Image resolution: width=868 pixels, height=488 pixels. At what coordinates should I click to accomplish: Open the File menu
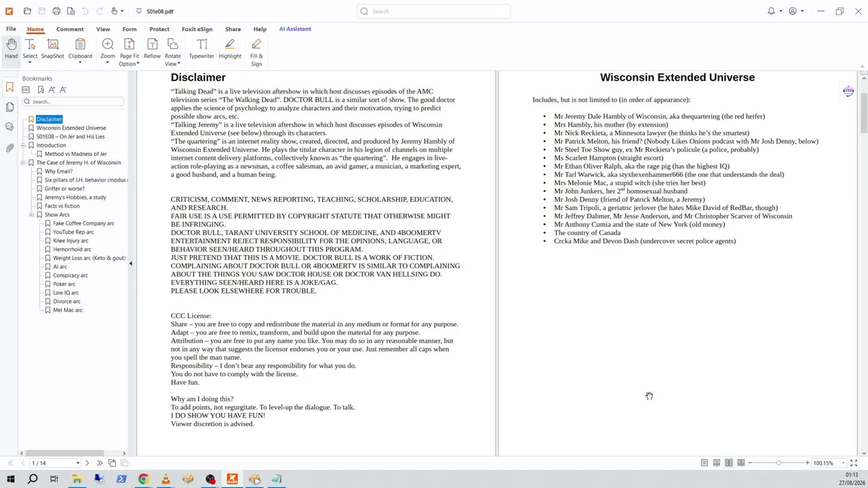click(x=11, y=29)
